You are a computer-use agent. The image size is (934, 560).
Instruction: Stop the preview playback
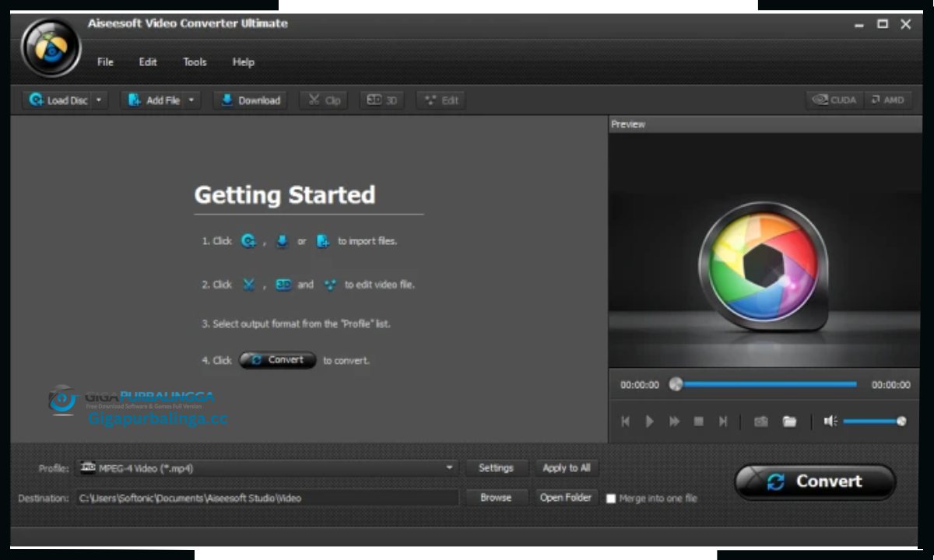[x=699, y=422]
